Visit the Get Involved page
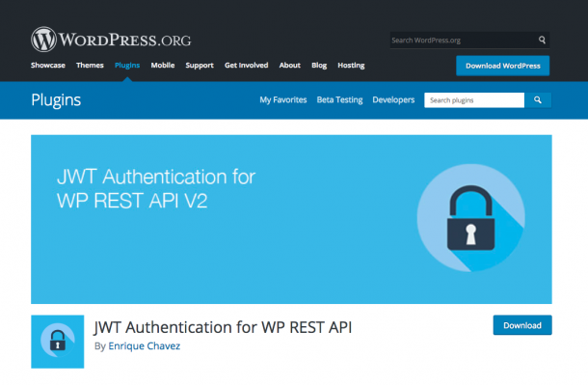 pyautogui.click(x=247, y=66)
